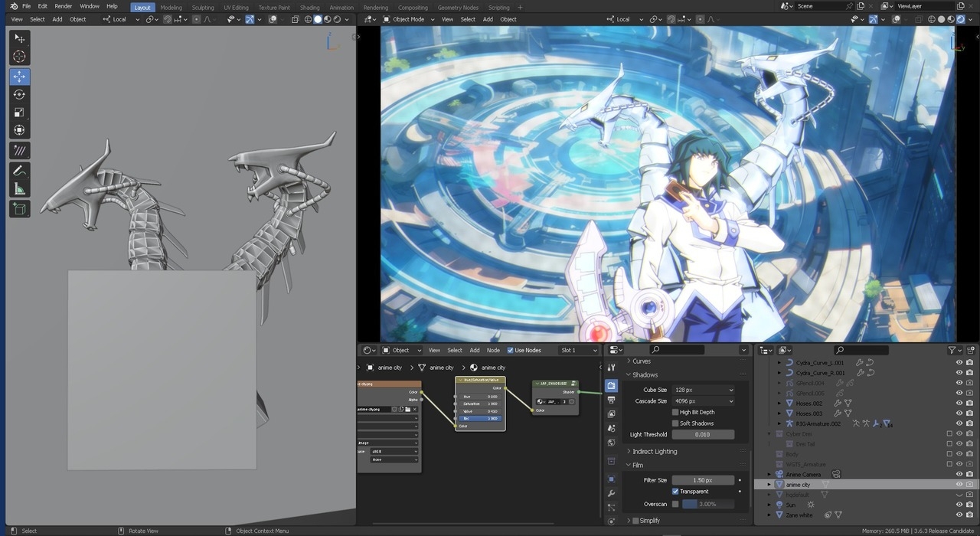Open Slot 1 material dropdown

tap(579, 350)
